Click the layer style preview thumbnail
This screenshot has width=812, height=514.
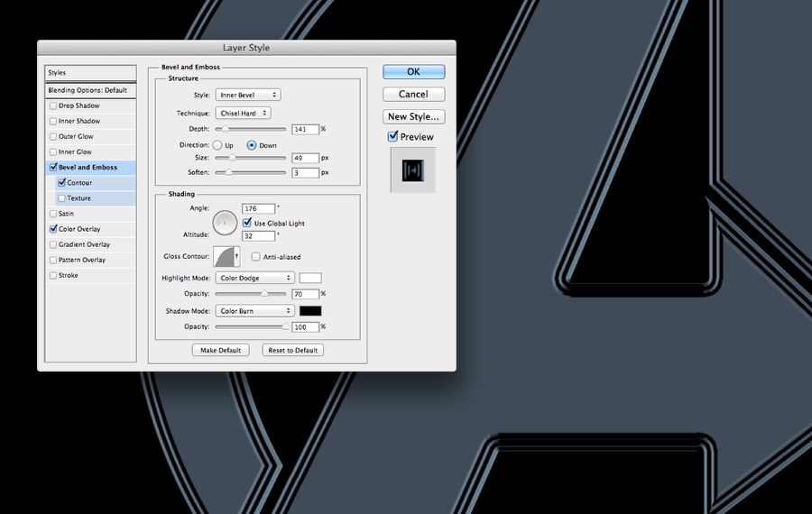413,170
